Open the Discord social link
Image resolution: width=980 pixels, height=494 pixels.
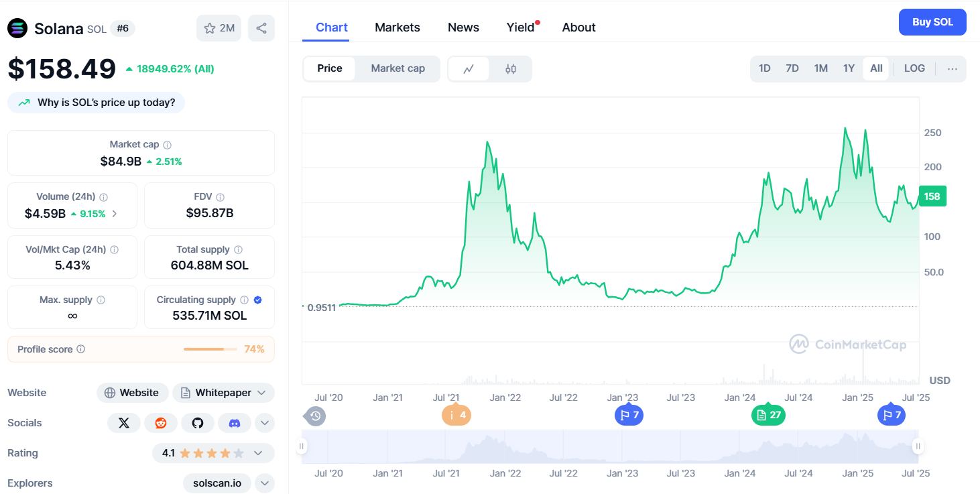[235, 423]
